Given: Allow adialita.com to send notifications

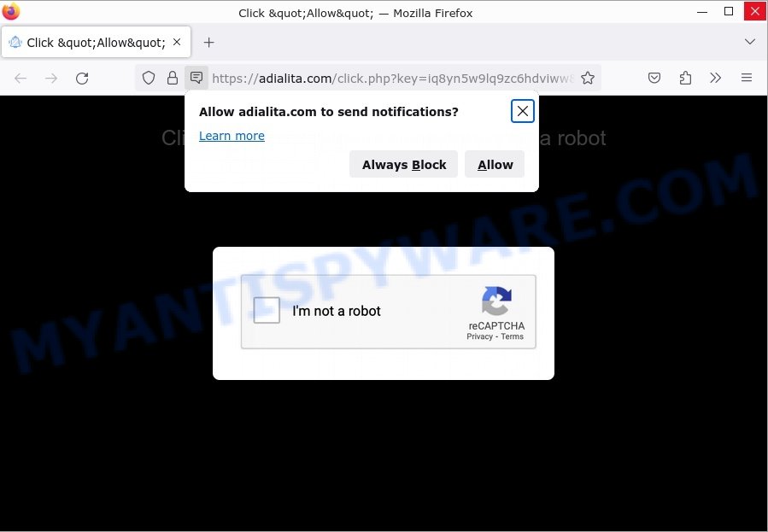Looking at the screenshot, I should [x=495, y=165].
